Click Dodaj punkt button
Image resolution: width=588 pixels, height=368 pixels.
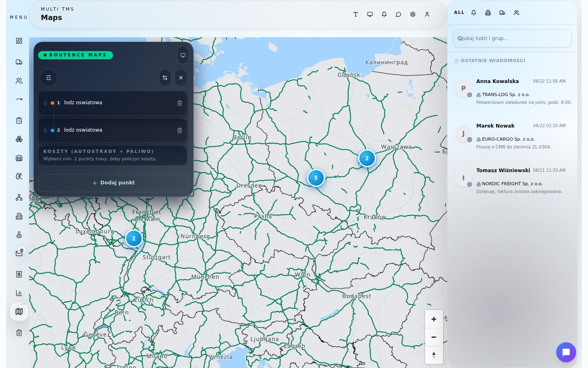pos(113,183)
